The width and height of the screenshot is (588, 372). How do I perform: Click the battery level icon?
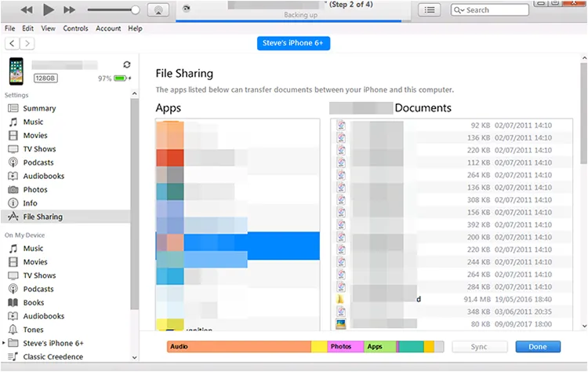pos(121,78)
